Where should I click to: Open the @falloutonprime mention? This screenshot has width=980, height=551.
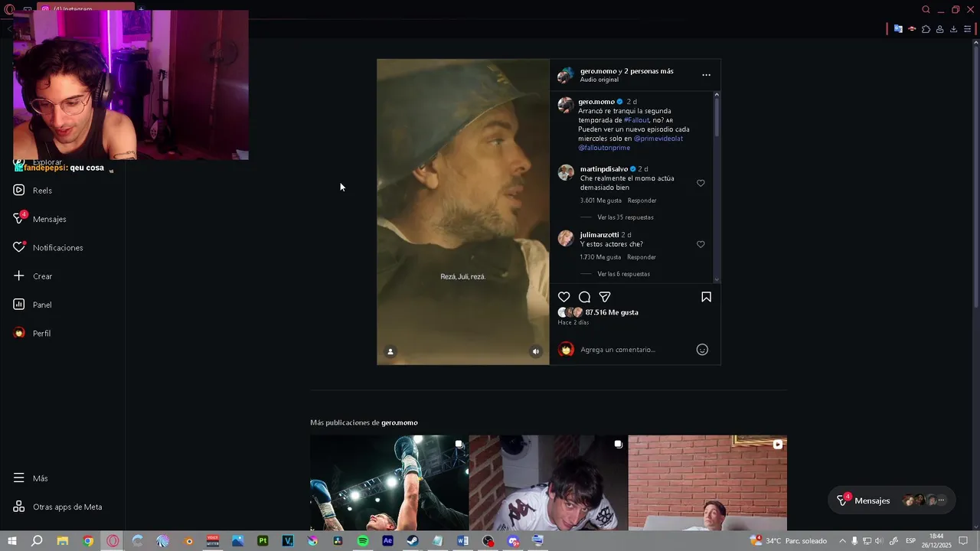[x=604, y=148]
